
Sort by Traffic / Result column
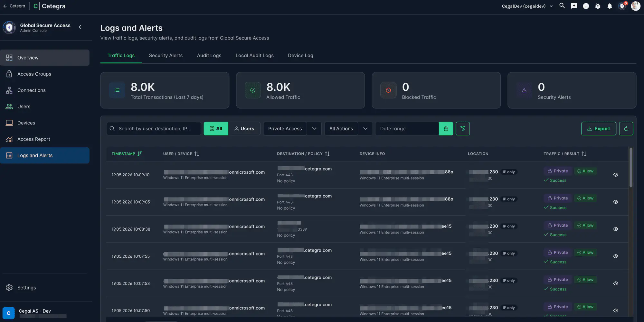point(565,154)
